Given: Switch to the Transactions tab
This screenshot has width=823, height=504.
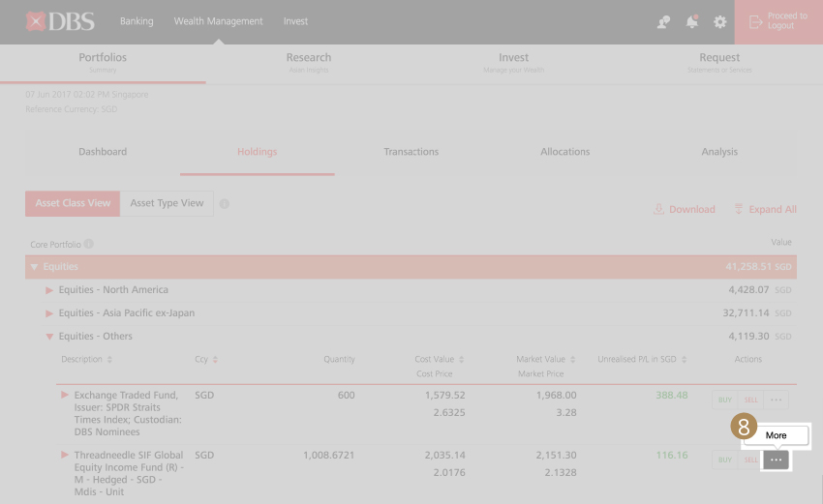Looking at the screenshot, I should click(411, 152).
